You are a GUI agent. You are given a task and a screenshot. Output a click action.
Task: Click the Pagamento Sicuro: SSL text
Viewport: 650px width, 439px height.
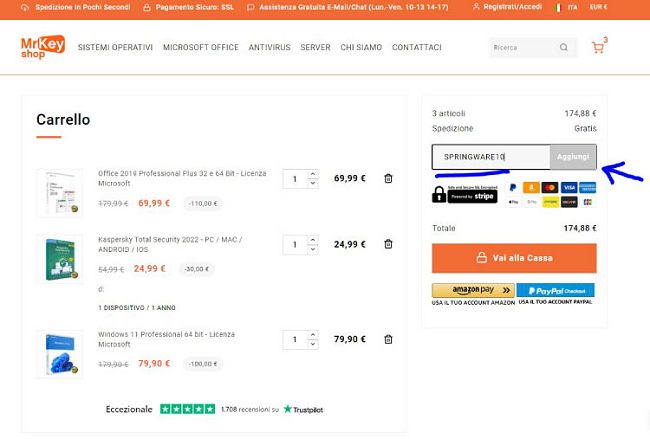(195, 7)
